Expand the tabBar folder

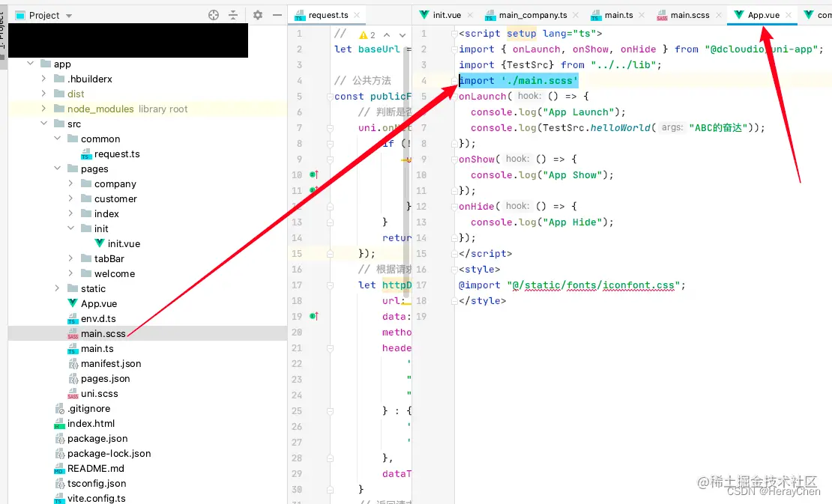[x=70, y=258]
